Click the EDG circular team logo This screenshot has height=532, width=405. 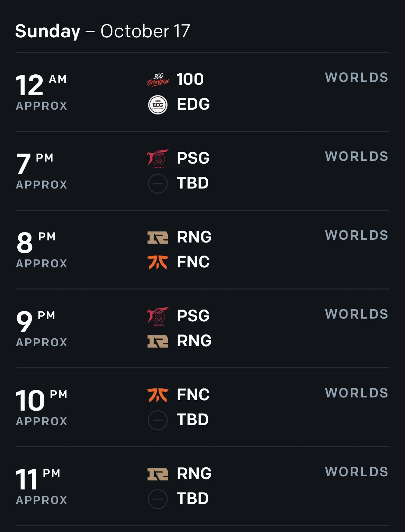click(x=158, y=104)
